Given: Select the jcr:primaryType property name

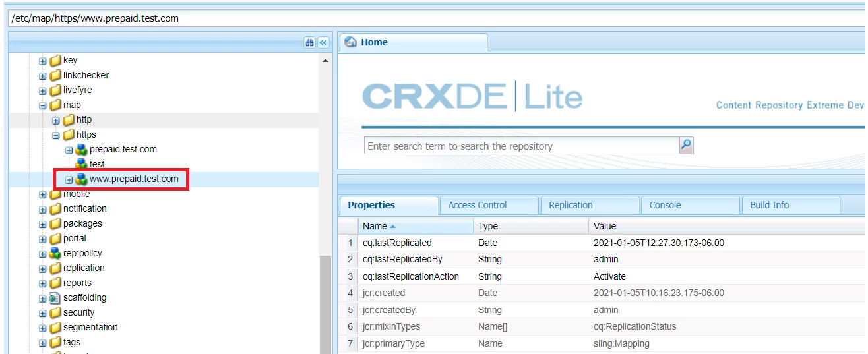Looking at the screenshot, I should [x=394, y=343].
